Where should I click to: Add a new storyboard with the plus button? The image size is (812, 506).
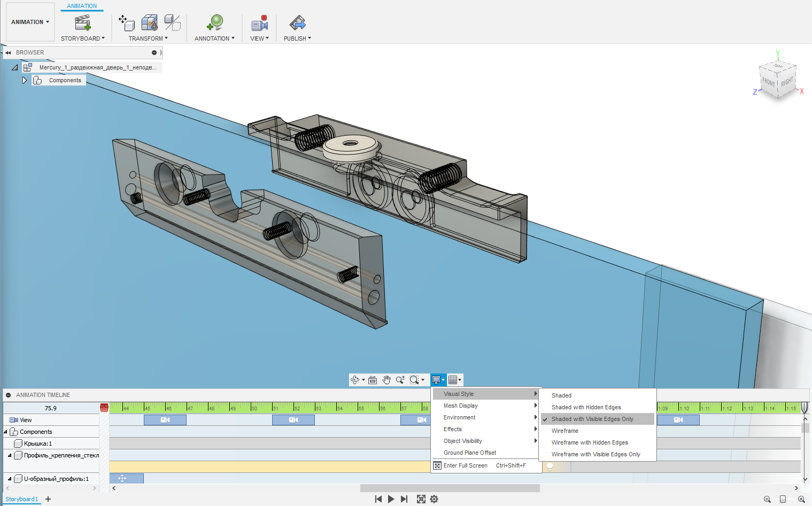pyautogui.click(x=48, y=499)
